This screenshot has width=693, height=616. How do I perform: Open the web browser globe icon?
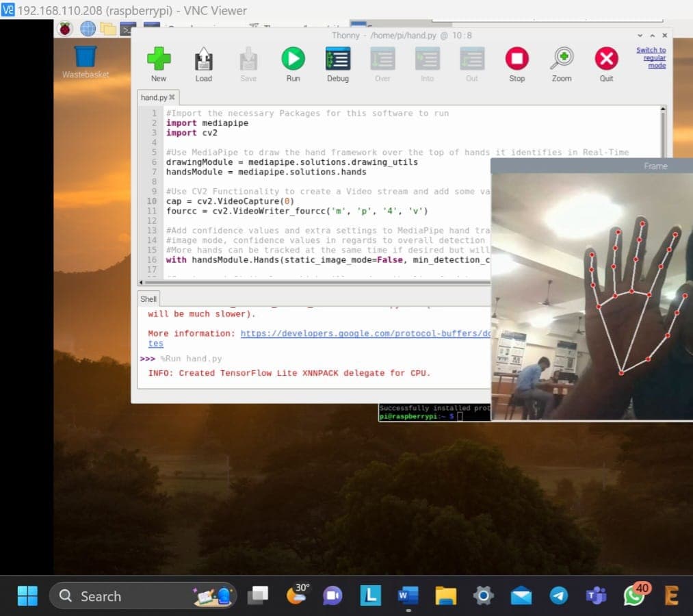pyautogui.click(x=88, y=29)
